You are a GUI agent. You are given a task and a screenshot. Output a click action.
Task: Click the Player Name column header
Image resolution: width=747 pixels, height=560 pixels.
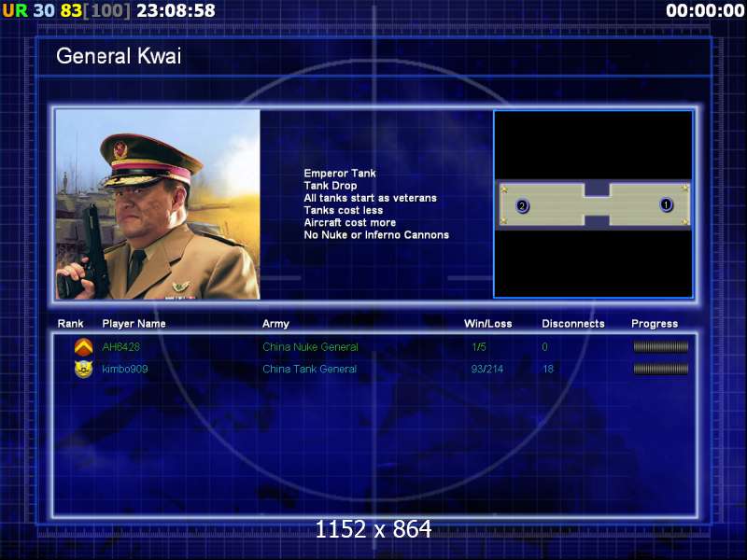tap(134, 324)
